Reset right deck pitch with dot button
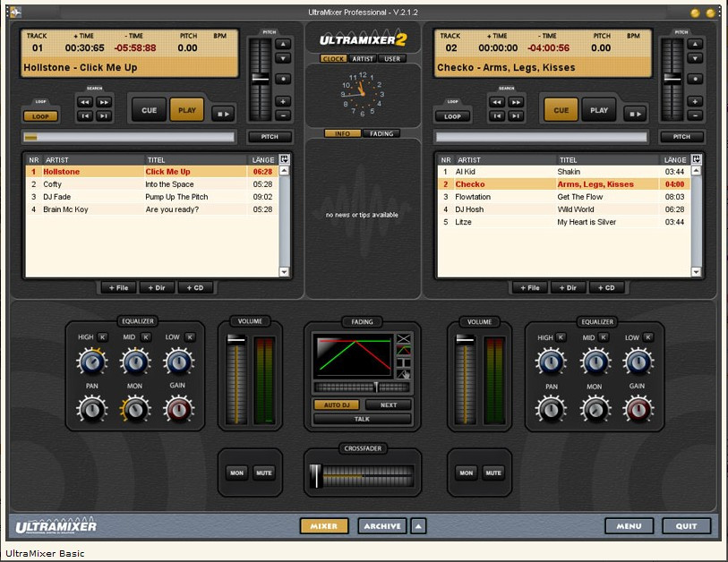 pyautogui.click(x=695, y=79)
